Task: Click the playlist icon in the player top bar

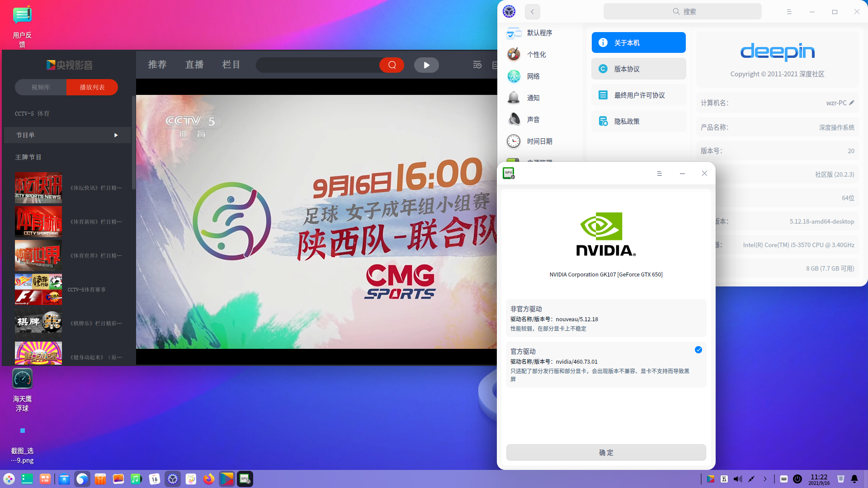Action: [x=477, y=65]
